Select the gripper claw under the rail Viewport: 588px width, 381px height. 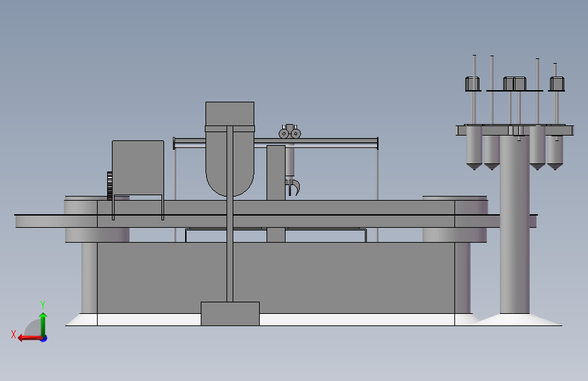click(293, 187)
